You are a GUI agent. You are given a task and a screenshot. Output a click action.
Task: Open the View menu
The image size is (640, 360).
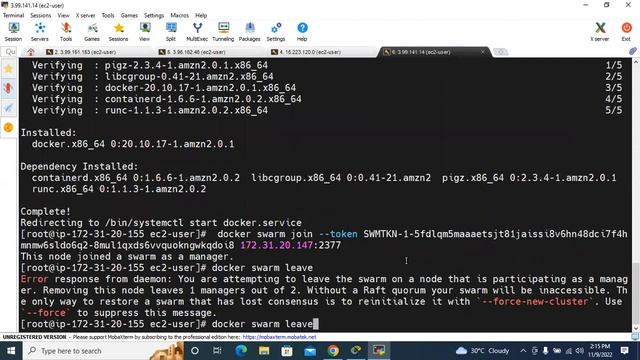63,15
